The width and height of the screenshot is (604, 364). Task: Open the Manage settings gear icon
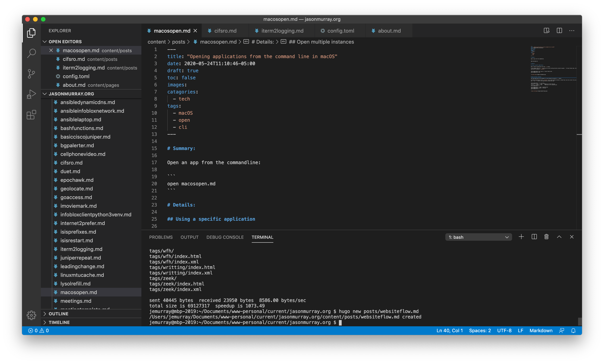click(31, 316)
